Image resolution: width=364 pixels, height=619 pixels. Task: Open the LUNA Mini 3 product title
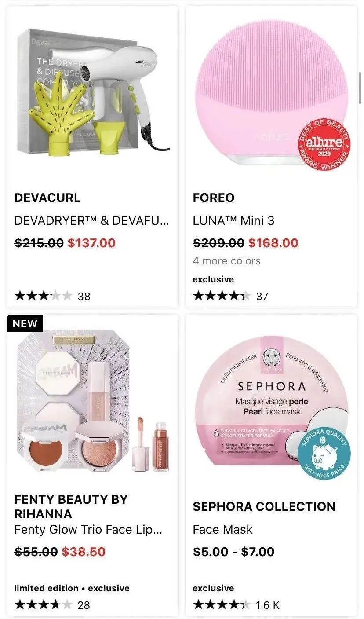(233, 220)
